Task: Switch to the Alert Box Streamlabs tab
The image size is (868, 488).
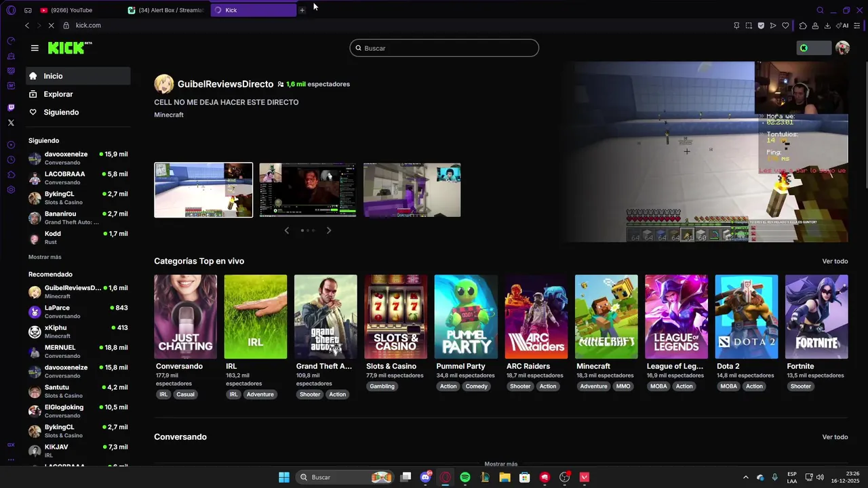Action: click(167, 10)
